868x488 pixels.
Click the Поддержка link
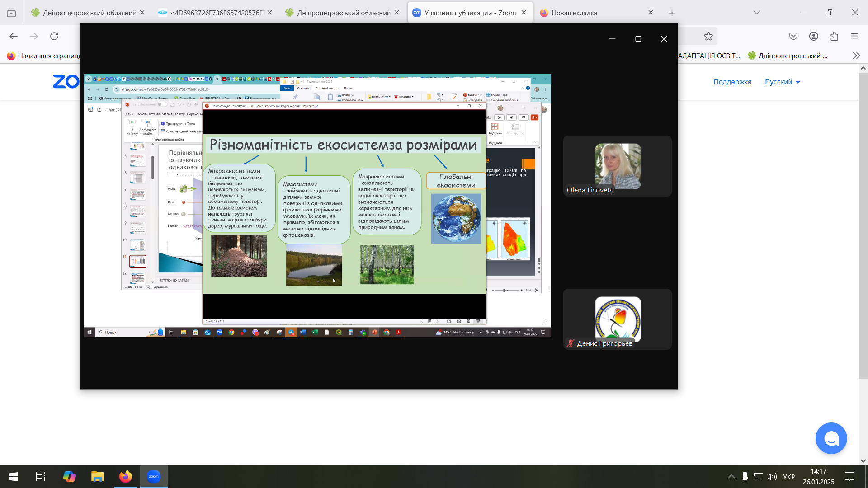click(732, 82)
